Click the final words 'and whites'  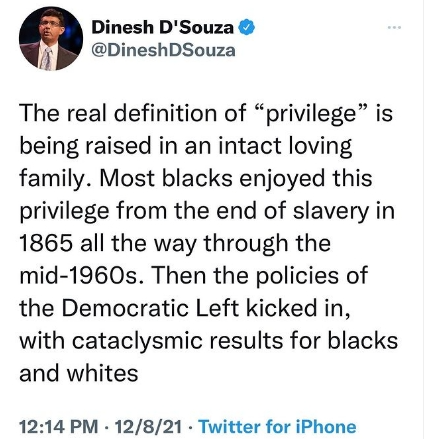[x=79, y=373]
